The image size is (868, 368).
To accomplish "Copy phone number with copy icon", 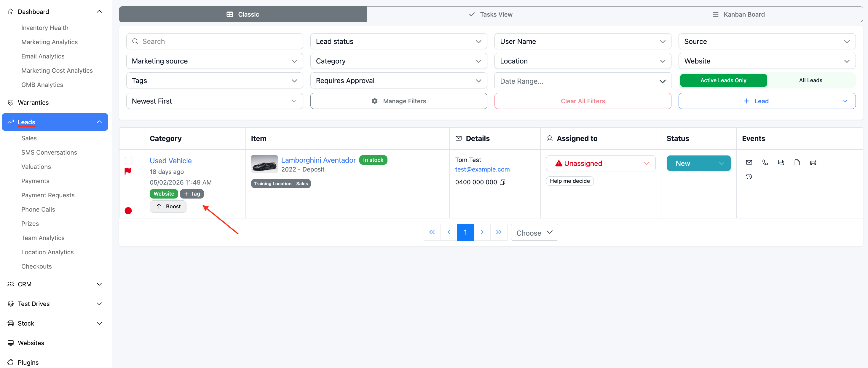I will [502, 183].
